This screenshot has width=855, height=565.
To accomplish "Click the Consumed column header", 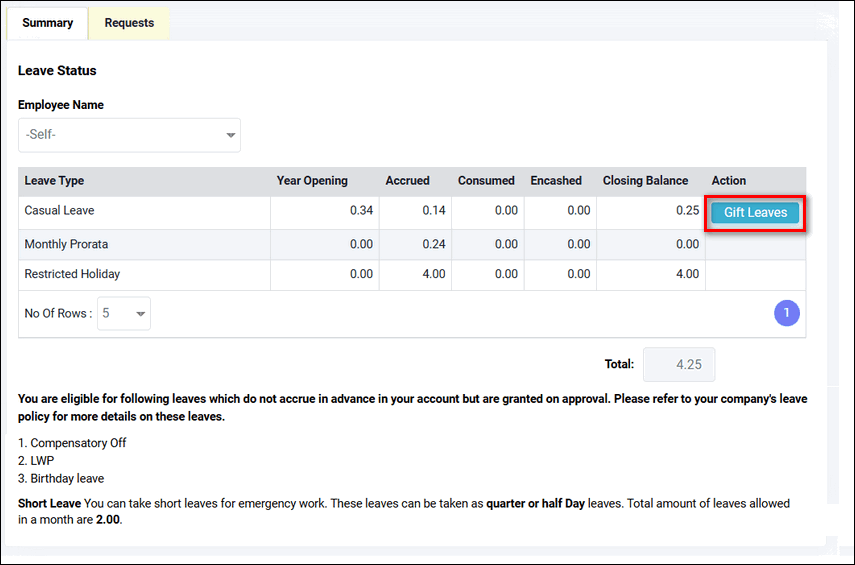I will [486, 181].
